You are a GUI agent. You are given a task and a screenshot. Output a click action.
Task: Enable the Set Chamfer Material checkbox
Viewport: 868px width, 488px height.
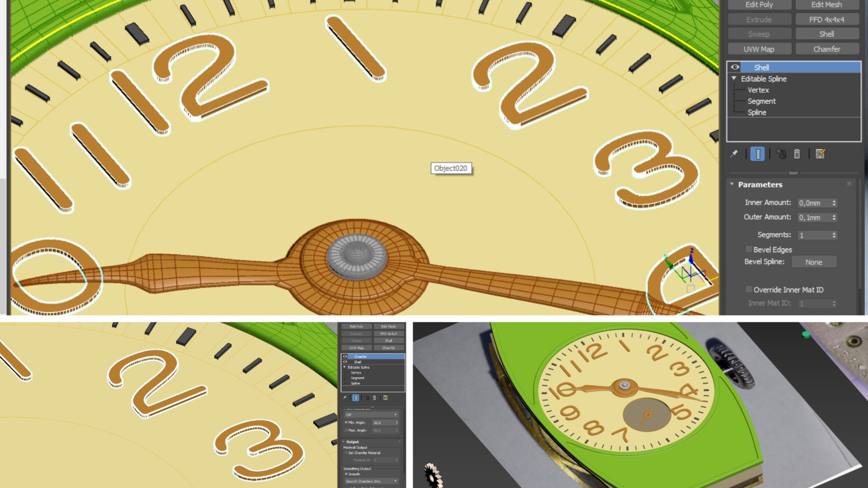point(346,453)
